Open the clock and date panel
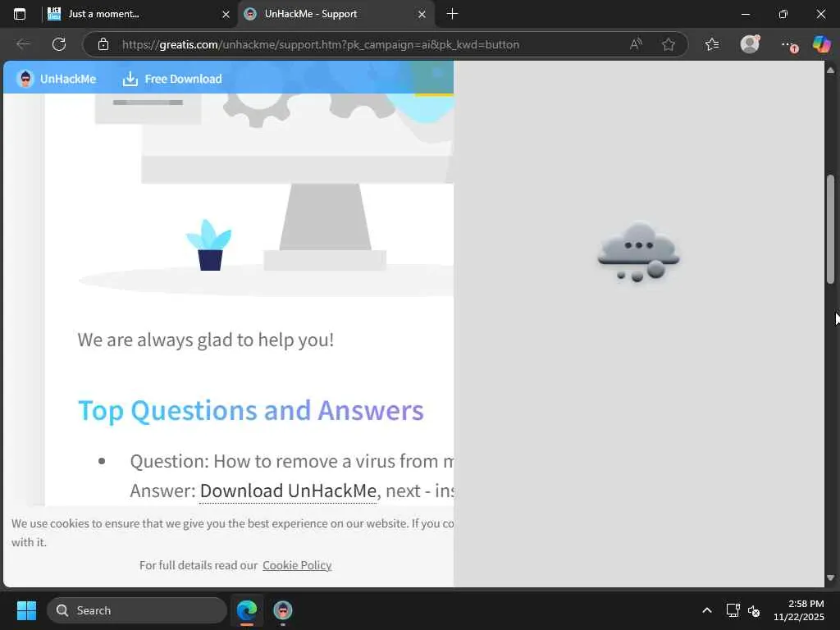Screen dimensions: 840x630 pos(799,610)
